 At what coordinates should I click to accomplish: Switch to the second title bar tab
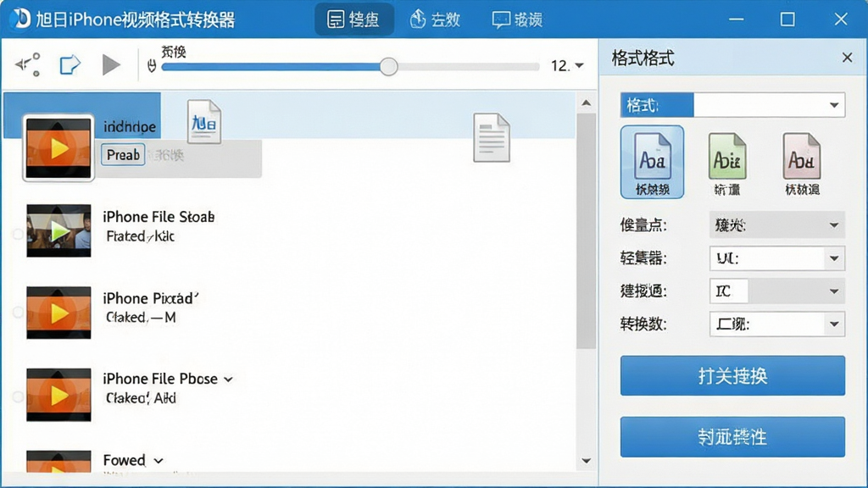point(435,19)
